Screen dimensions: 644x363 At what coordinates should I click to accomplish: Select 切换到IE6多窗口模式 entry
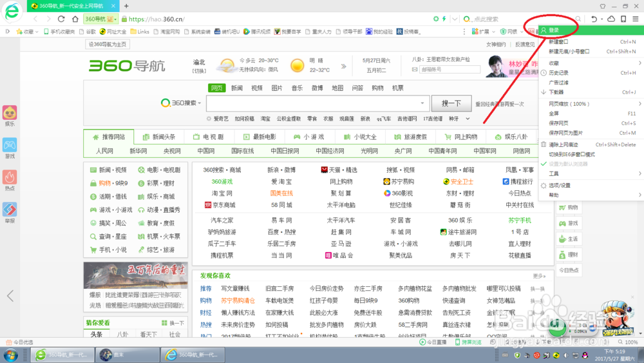point(590,155)
